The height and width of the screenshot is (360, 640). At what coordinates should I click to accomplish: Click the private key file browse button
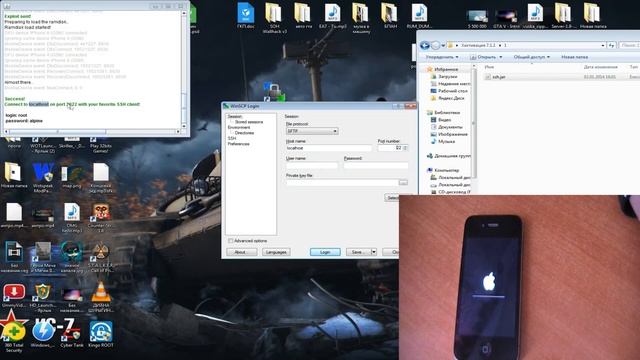tap(403, 182)
